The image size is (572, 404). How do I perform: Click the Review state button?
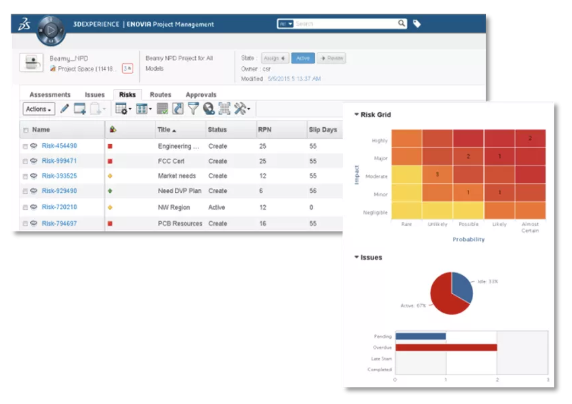pos(331,58)
